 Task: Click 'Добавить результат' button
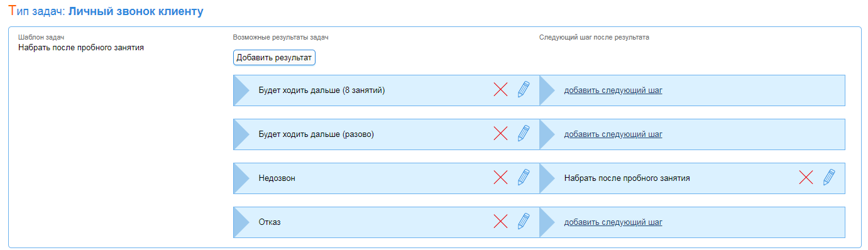tap(274, 58)
